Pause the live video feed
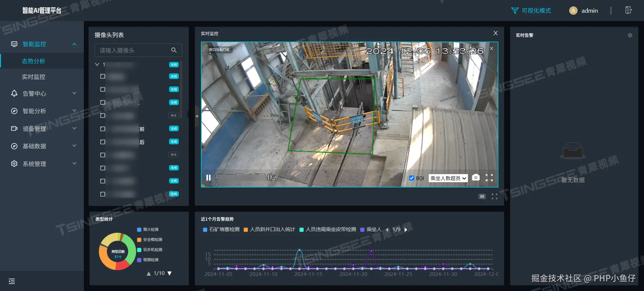Screen dimensions: 644x291 208,177
